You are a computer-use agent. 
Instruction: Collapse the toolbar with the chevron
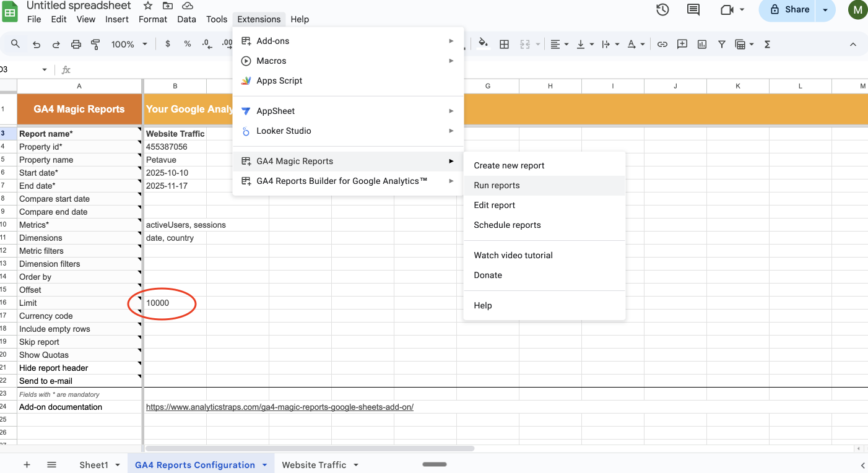click(x=853, y=44)
